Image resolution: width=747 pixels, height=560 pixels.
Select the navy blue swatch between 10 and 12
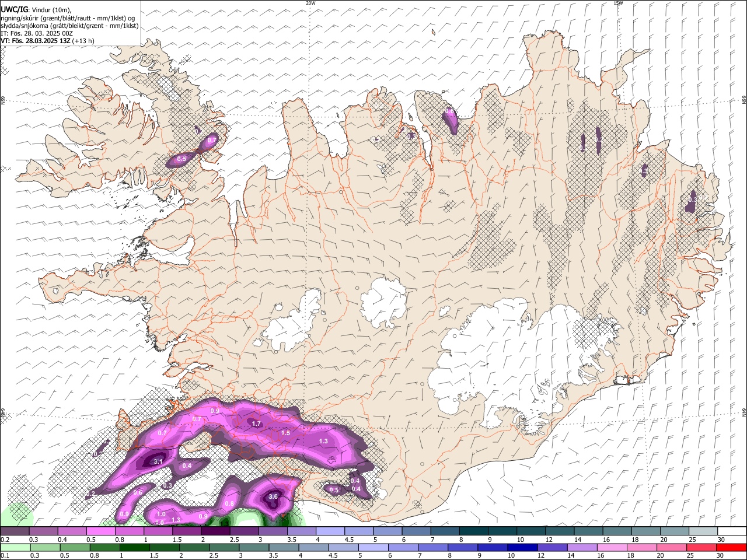point(522,547)
